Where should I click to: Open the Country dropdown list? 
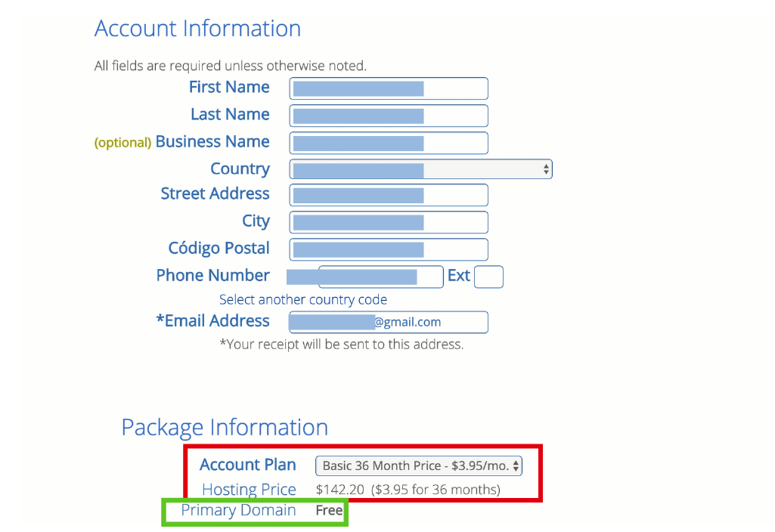click(420, 169)
